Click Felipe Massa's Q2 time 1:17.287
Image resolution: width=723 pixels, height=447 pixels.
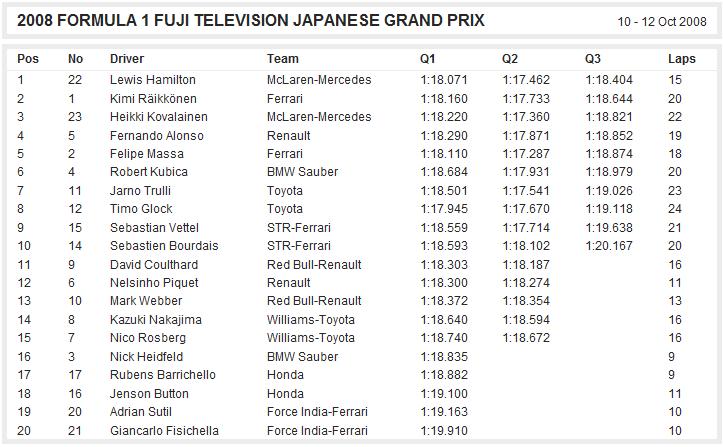(526, 154)
